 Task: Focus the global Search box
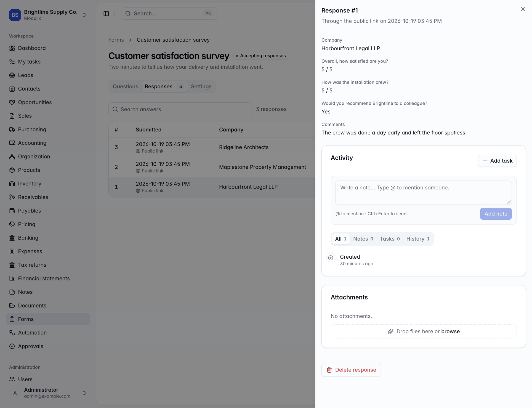click(169, 13)
